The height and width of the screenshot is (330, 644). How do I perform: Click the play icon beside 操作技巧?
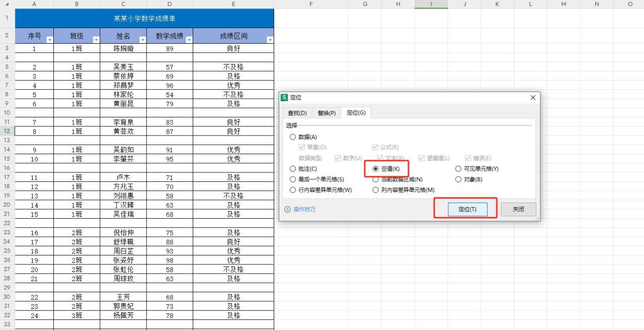click(x=288, y=209)
